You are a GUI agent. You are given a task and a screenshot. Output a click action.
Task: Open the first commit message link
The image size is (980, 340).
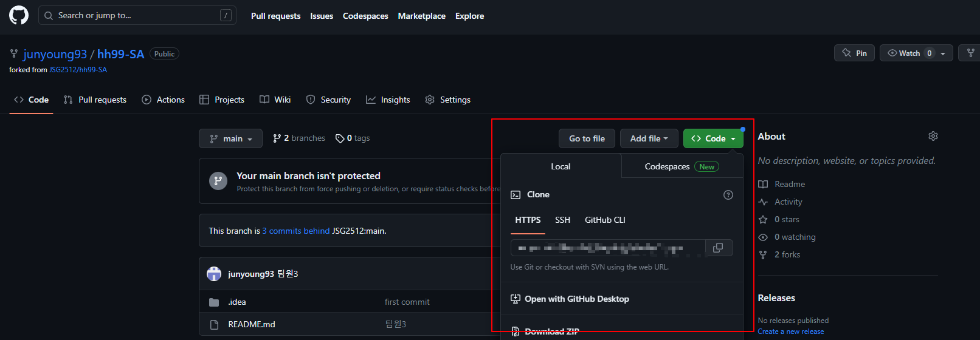(x=407, y=302)
